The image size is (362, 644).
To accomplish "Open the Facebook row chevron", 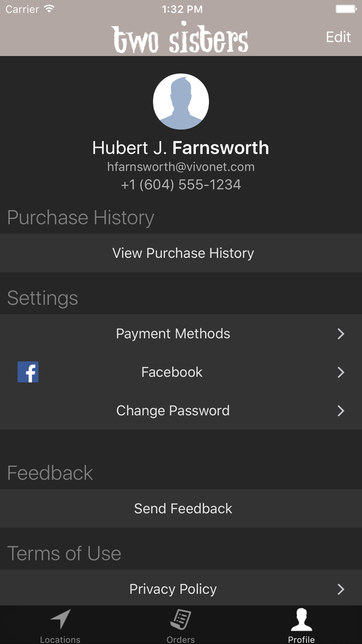I will point(341,372).
